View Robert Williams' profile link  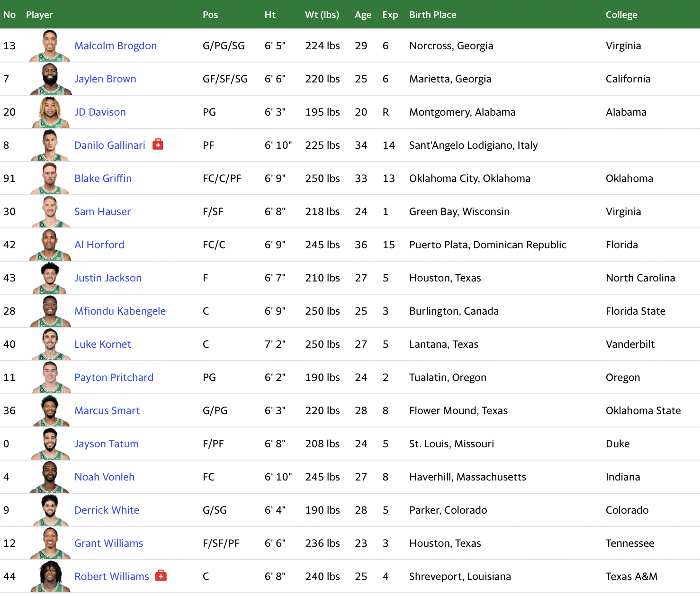point(112,577)
